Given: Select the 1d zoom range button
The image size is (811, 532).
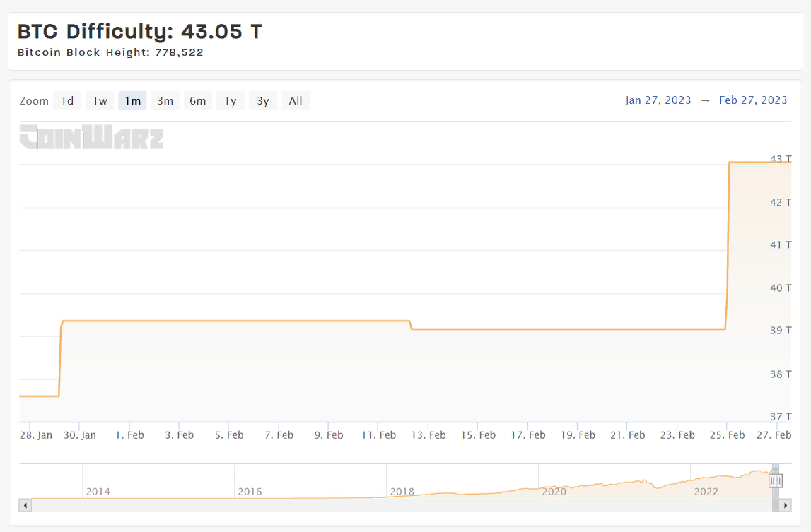Looking at the screenshot, I should tap(67, 101).
